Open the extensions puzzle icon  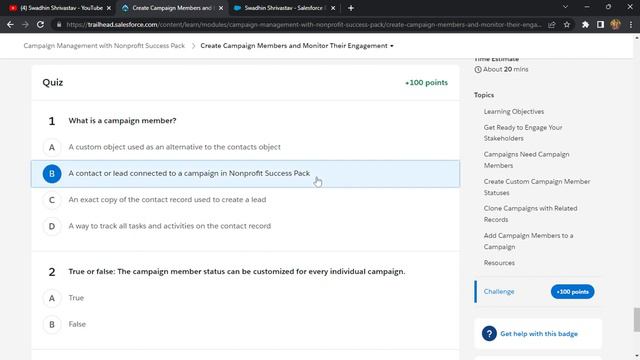pos(585,24)
